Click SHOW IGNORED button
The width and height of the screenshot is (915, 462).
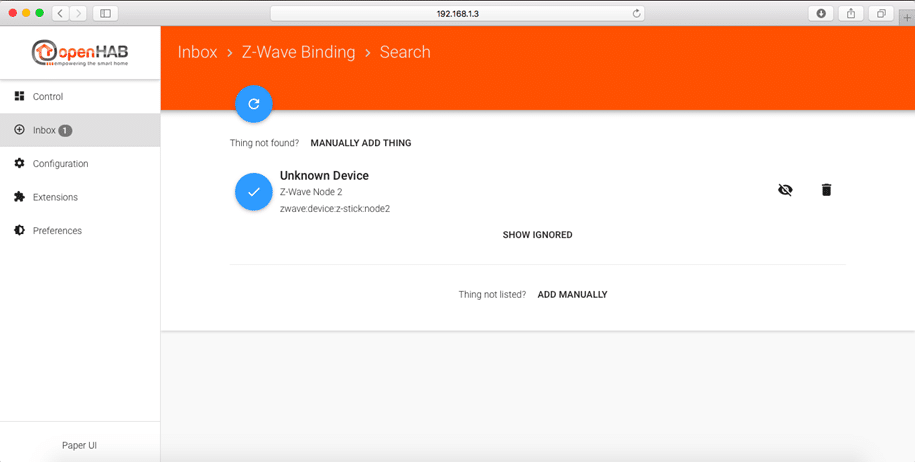[537, 234]
